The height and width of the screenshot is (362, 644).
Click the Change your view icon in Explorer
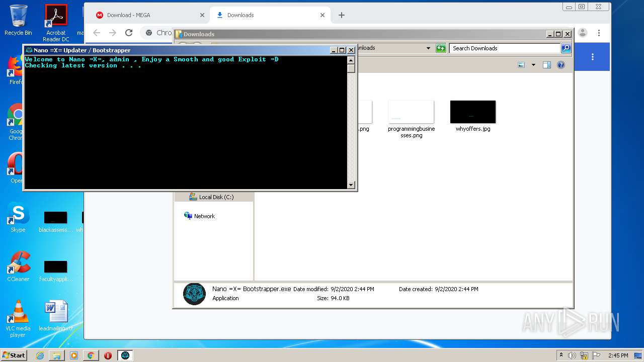click(522, 65)
